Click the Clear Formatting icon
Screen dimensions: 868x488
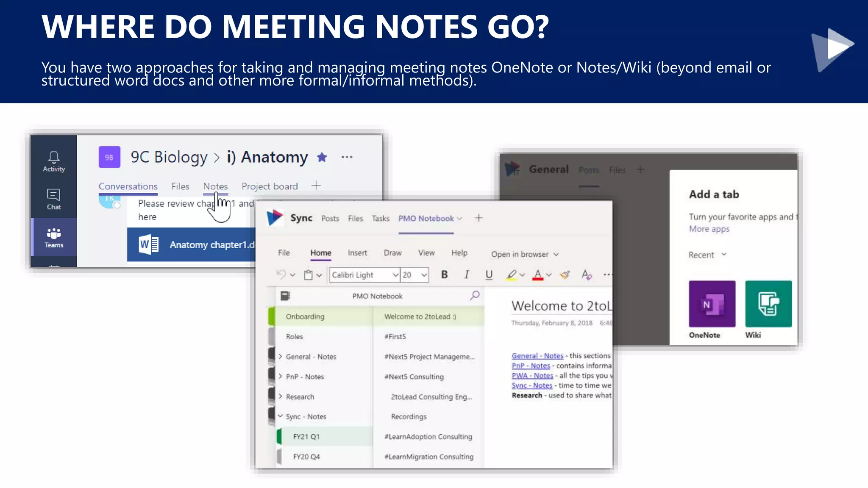tap(587, 275)
